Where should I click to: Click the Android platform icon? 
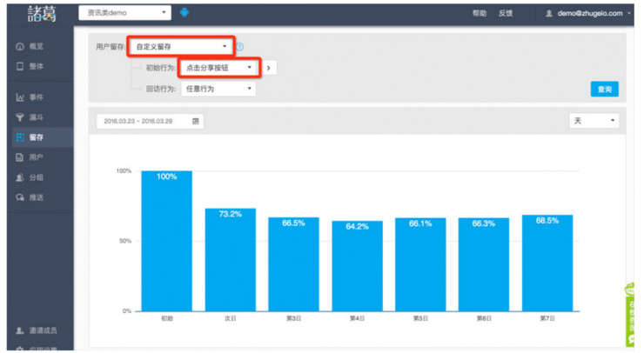pyautogui.click(x=184, y=12)
